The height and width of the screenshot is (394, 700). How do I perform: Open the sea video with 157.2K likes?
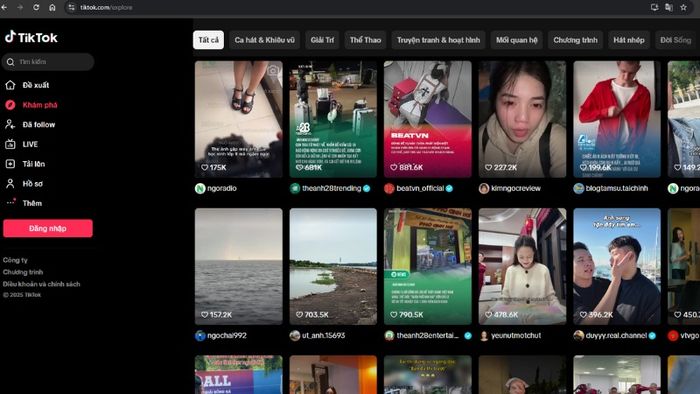[x=239, y=266]
